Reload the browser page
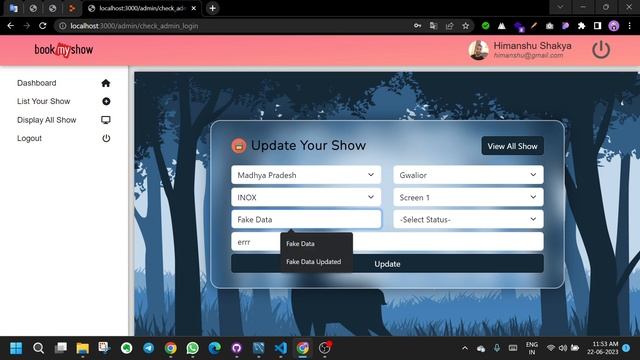This screenshot has height=360, width=640. coord(42,26)
